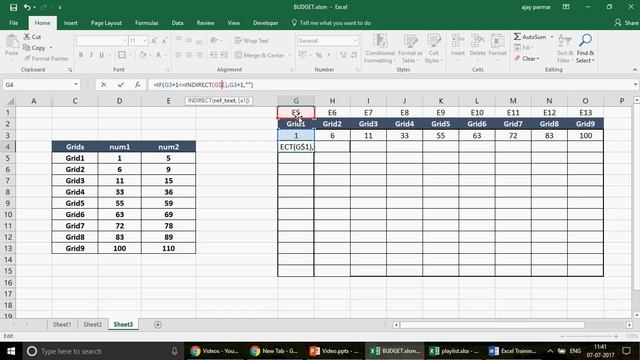Click cell containing 110
This screenshot has height=360, width=640.
coord(169,248)
